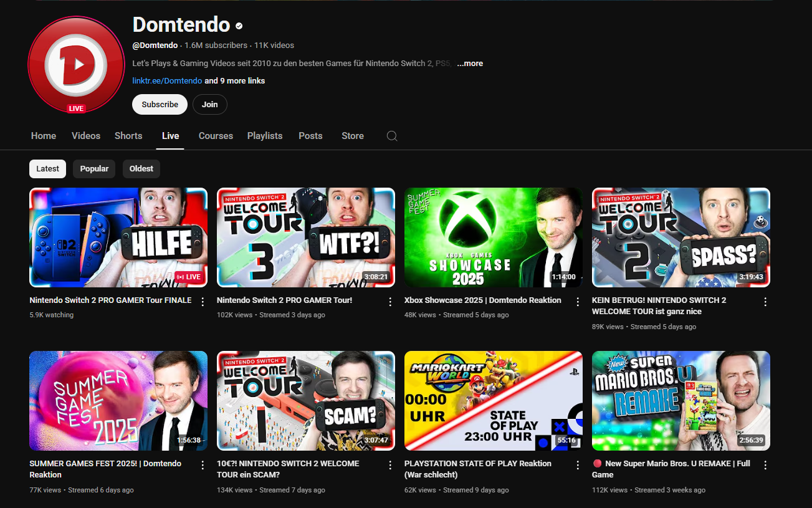Open title 'New Super Mario Bros. U REMAKE | Full Game'
This screenshot has width=812, height=508.
(671, 469)
